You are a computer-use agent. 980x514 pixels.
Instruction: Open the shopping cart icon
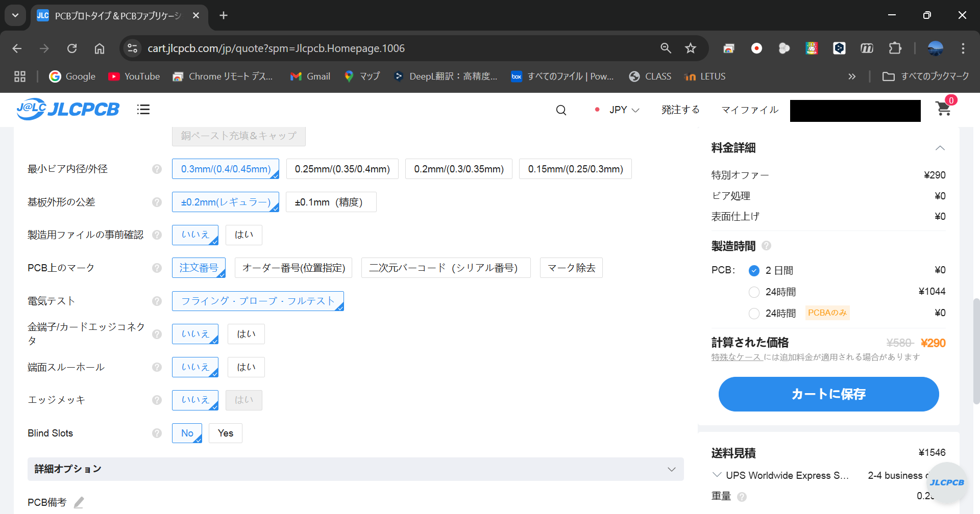tap(943, 109)
